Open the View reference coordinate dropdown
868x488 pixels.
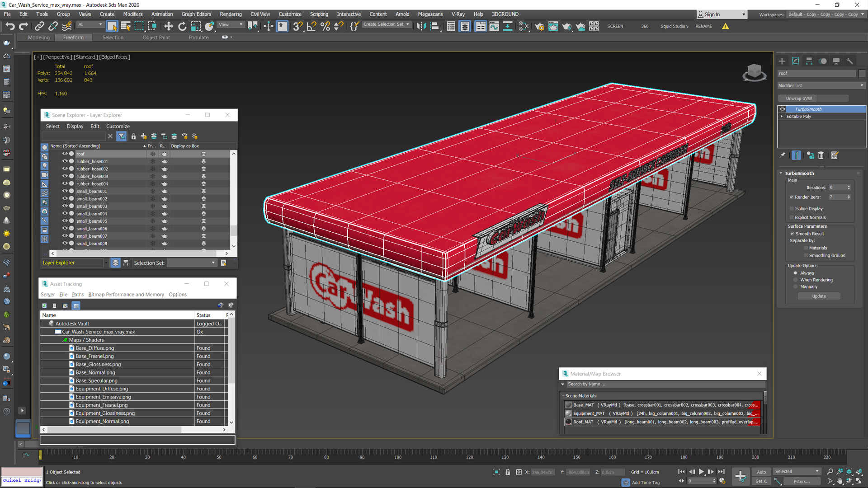[231, 24]
